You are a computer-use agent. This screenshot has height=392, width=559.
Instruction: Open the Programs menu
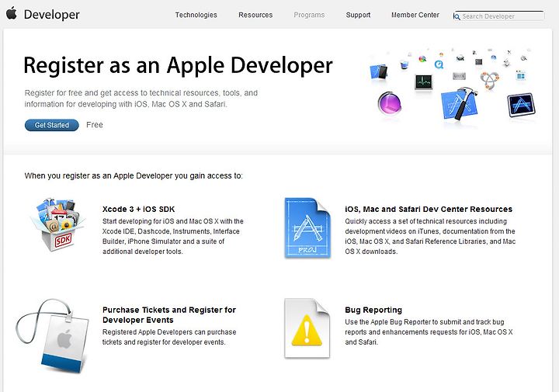point(309,15)
